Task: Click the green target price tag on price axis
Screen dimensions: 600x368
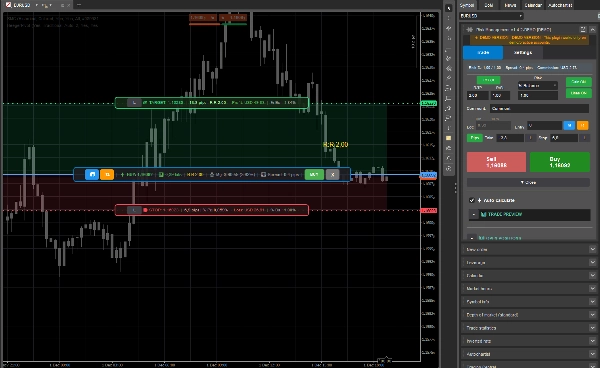Action: click(429, 103)
